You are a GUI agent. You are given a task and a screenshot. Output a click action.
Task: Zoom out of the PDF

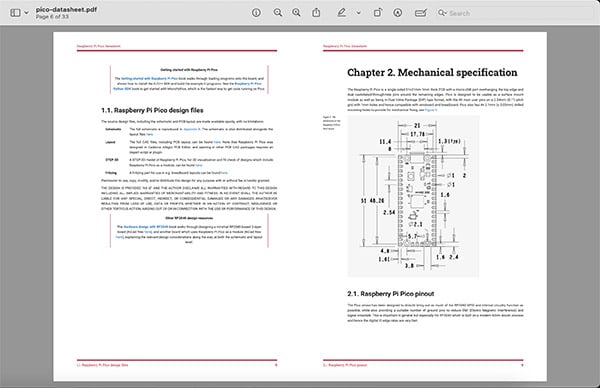(x=278, y=13)
